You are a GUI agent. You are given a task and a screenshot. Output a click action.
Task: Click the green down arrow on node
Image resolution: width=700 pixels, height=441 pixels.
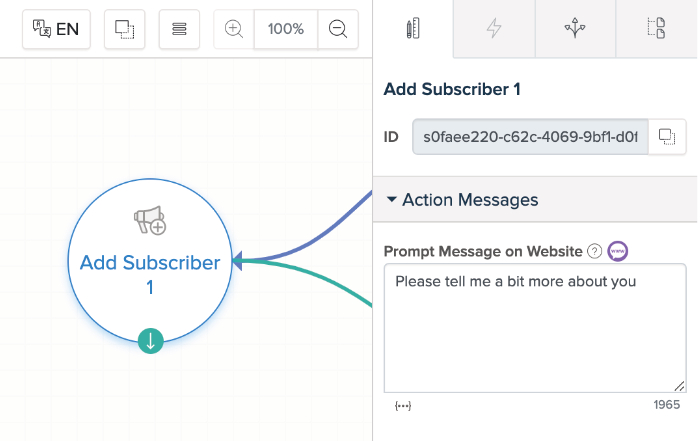[x=150, y=341]
